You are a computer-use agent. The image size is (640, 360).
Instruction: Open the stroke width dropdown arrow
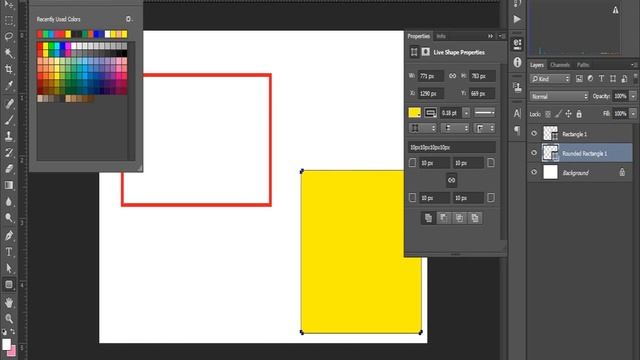(466, 113)
